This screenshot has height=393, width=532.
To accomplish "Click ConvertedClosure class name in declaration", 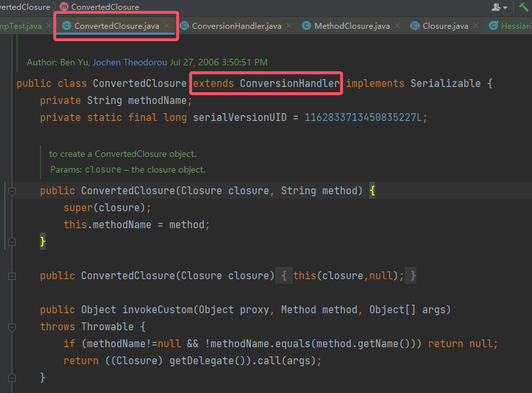I will pos(139,84).
